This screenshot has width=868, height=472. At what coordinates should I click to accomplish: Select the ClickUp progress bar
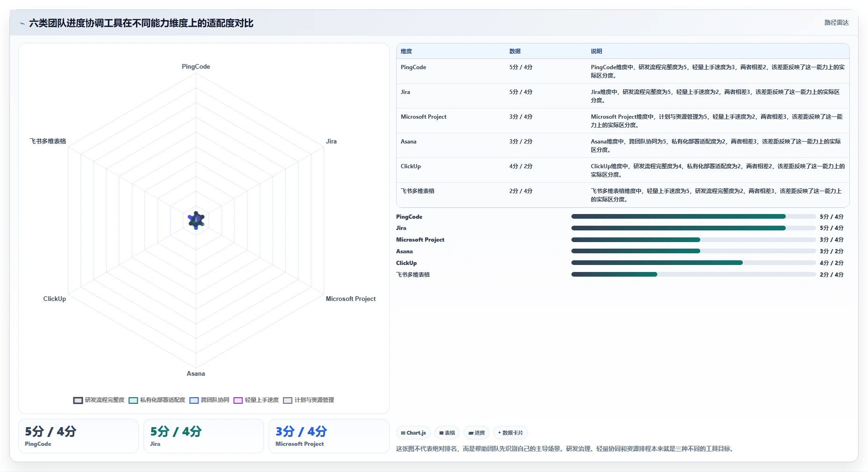693,263
